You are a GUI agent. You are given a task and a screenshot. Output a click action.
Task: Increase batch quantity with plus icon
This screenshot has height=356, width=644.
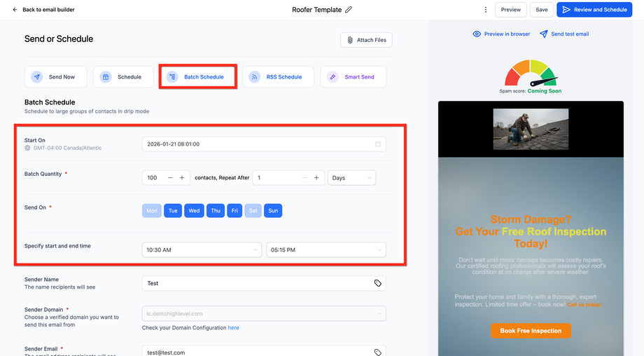tap(182, 178)
